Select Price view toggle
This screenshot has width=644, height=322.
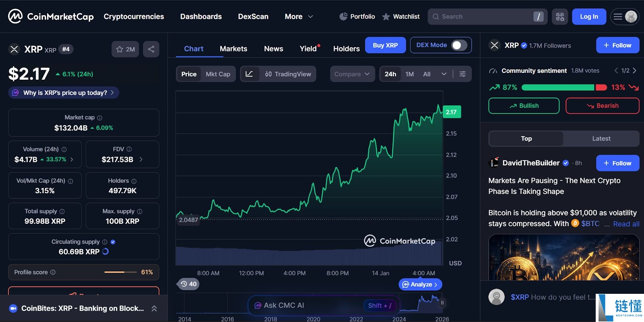point(189,74)
